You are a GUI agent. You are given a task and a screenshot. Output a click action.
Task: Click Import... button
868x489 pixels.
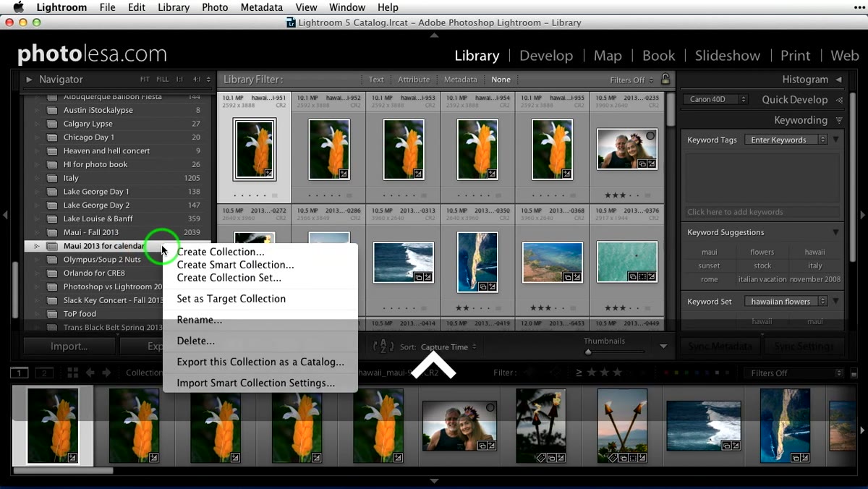tap(69, 346)
